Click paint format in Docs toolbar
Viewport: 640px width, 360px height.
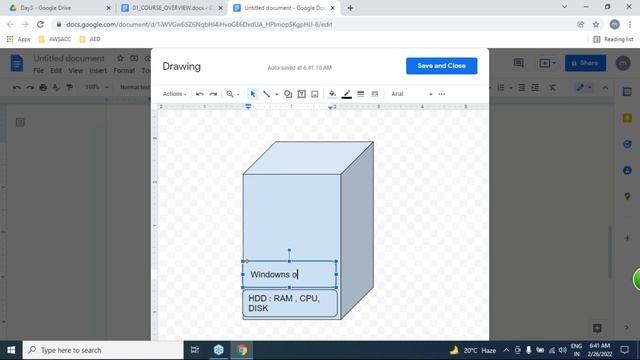click(x=69, y=87)
